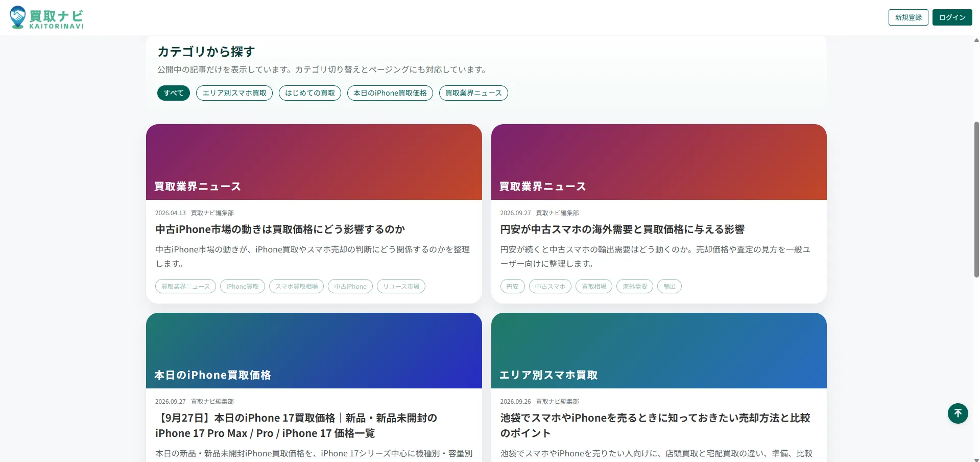Click the カテゴリから探す heading
This screenshot has height=462, width=980.
point(206,52)
